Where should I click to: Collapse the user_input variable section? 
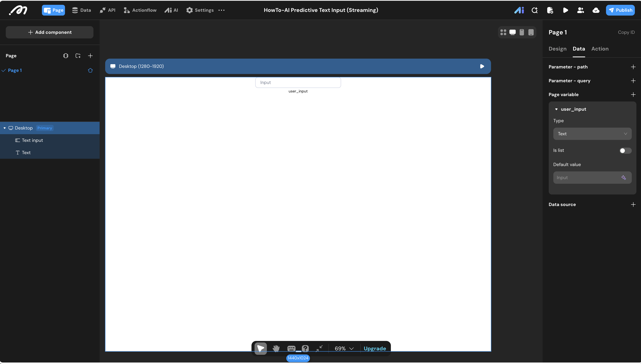[x=556, y=109]
